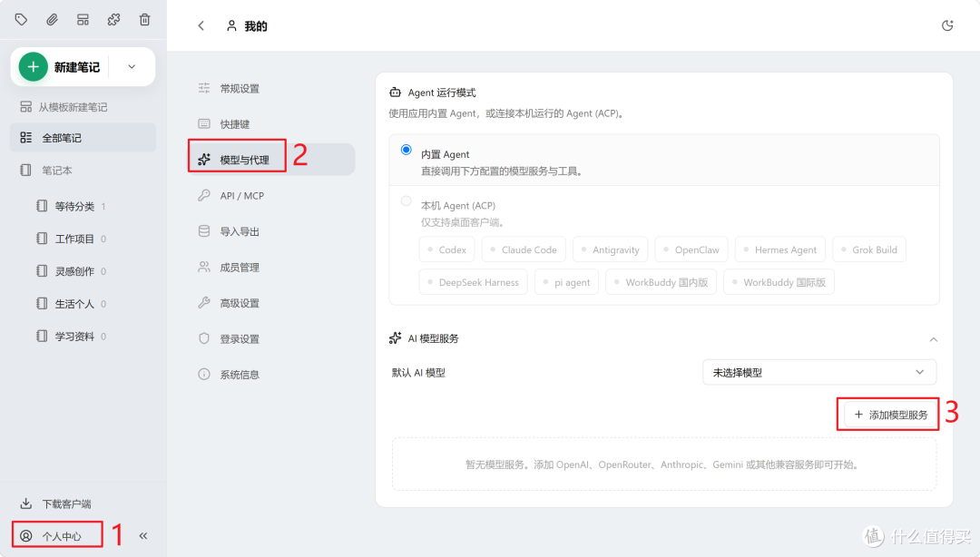Choose the DeepSeek Harness chip

pos(473,282)
